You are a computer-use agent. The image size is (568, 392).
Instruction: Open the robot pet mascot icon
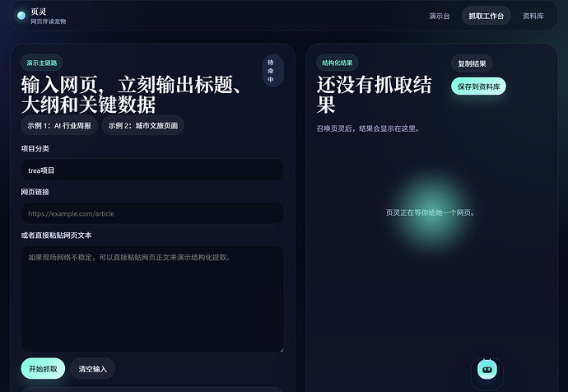point(487,369)
